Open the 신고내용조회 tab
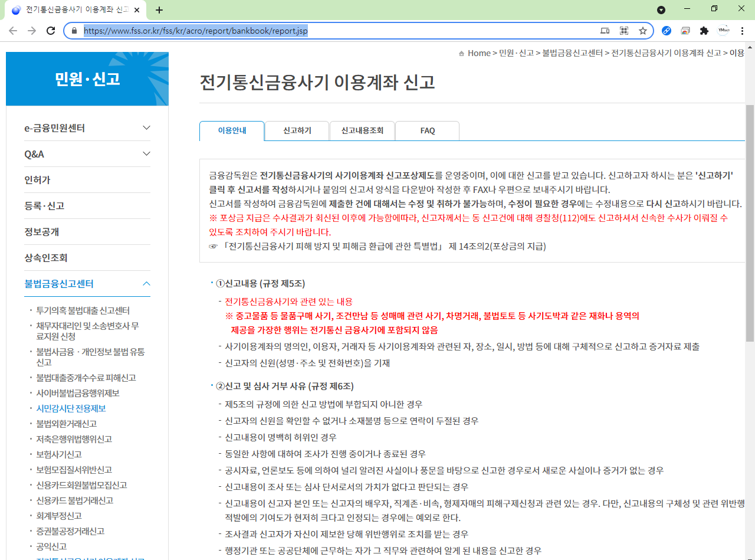 pyautogui.click(x=362, y=131)
